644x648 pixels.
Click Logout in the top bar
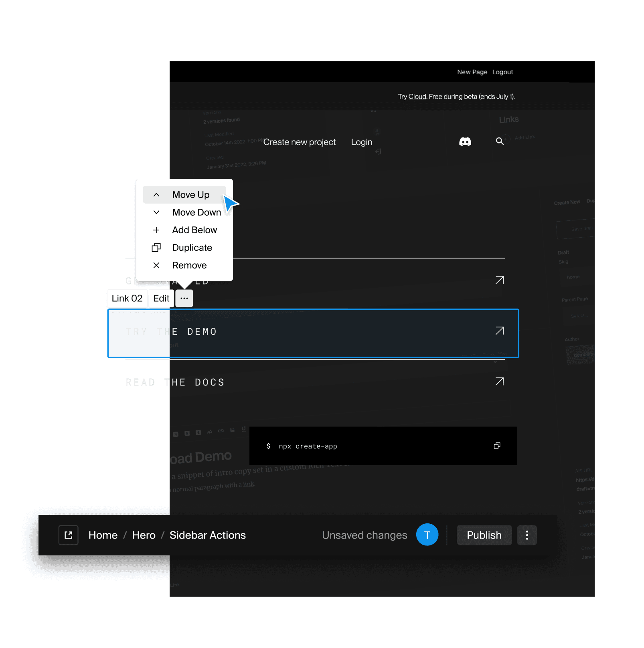[503, 72]
